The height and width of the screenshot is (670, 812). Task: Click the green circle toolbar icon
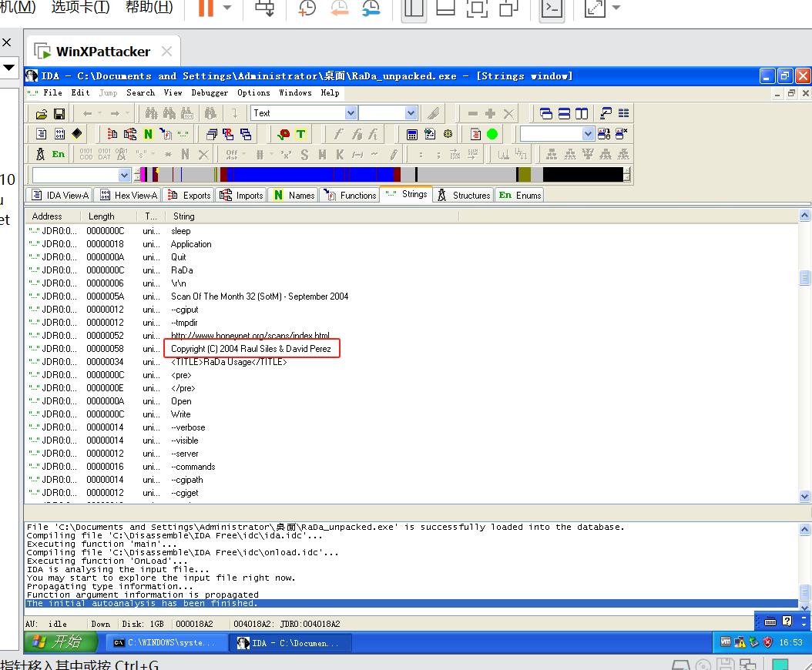click(x=492, y=135)
